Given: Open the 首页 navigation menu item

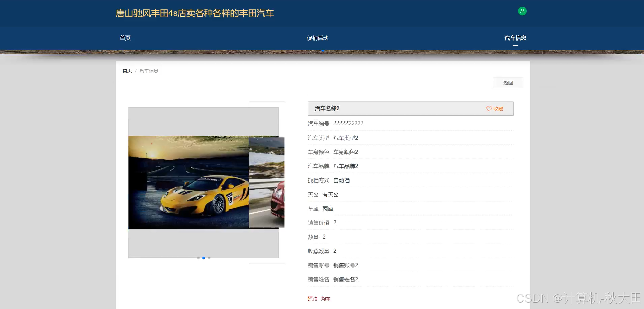Looking at the screenshot, I should pos(125,38).
